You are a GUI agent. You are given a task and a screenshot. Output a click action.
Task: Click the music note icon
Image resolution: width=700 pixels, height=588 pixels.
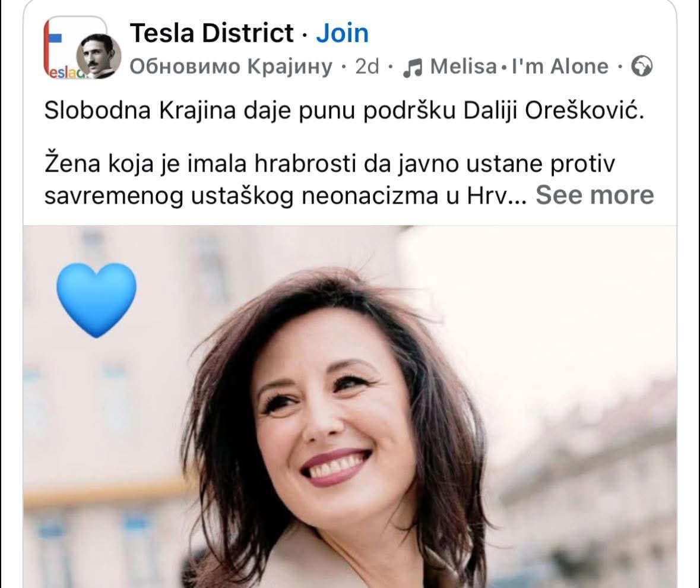(x=413, y=68)
